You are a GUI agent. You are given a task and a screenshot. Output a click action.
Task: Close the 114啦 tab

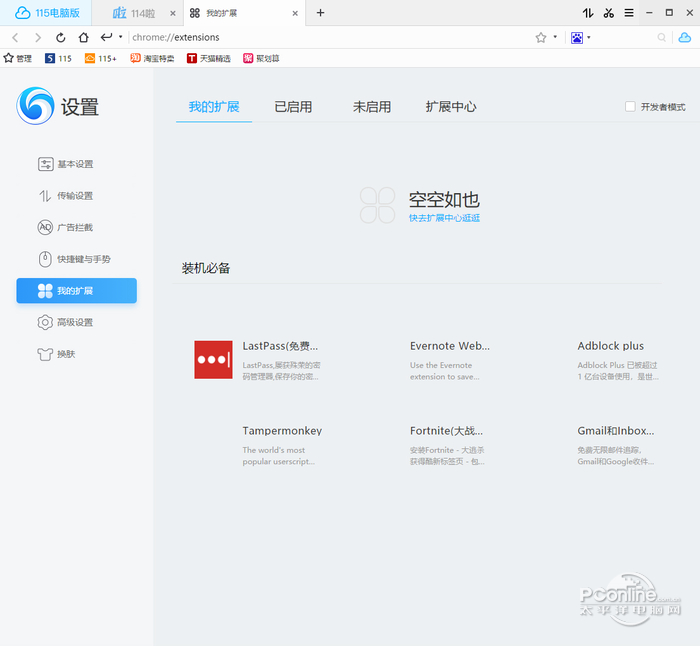click(173, 13)
